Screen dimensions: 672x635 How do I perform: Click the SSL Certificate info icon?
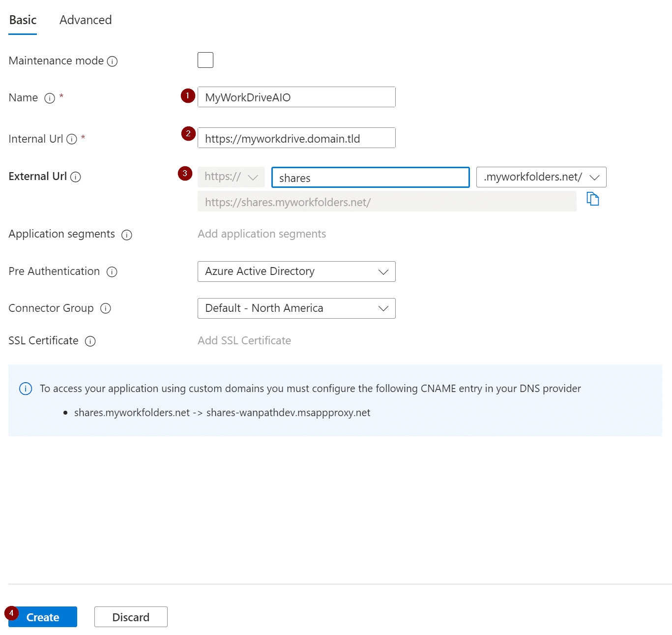(x=90, y=341)
